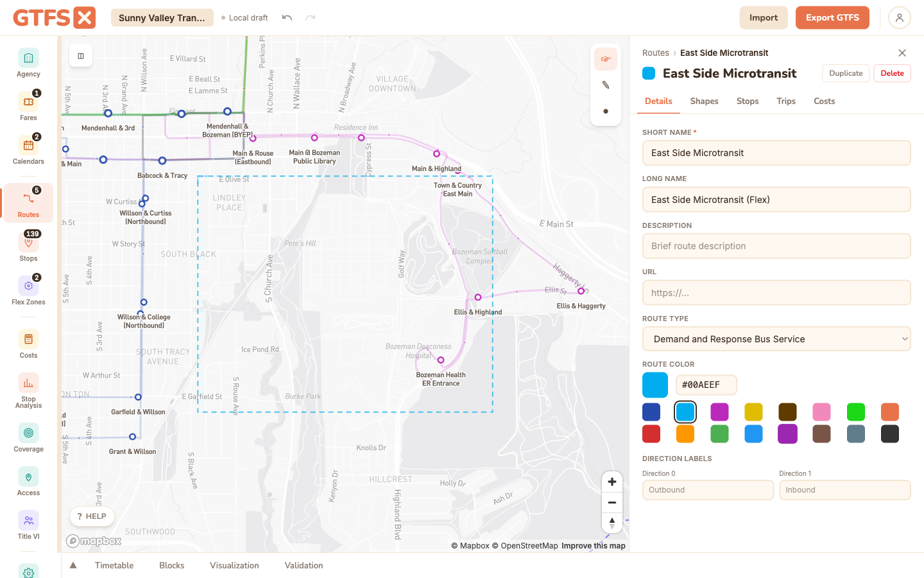Viewport: 924px width, 578px height.
Task: Open the Calendars section
Action: coord(28,151)
